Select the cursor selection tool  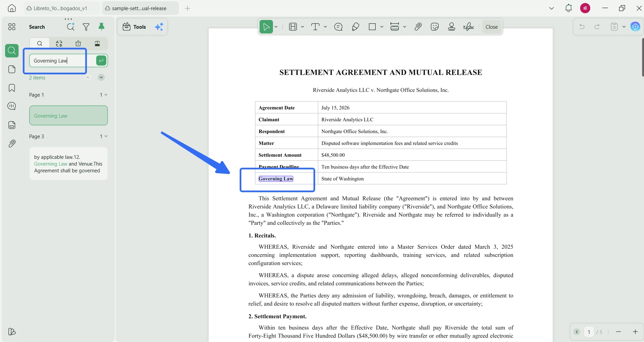pyautogui.click(x=266, y=27)
